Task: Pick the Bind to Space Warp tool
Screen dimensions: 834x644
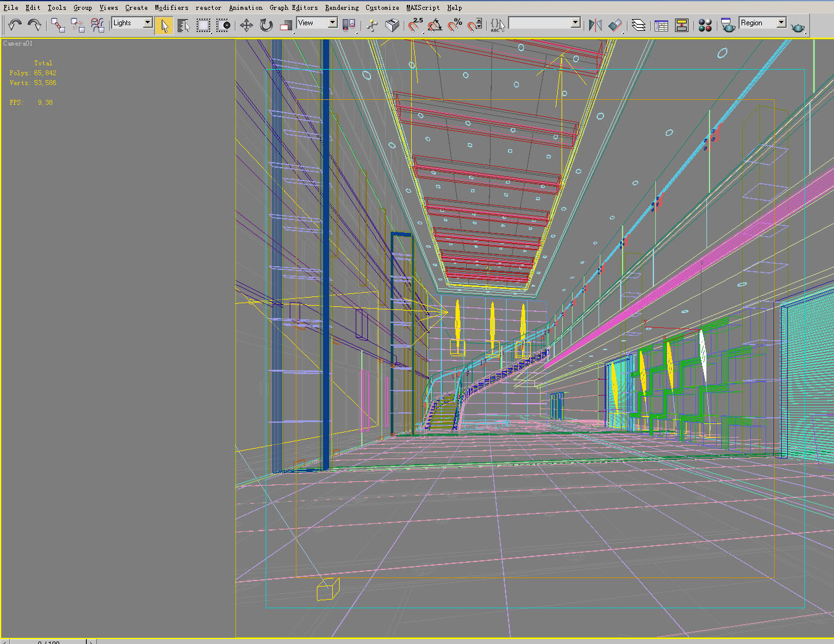Action: pyautogui.click(x=97, y=25)
